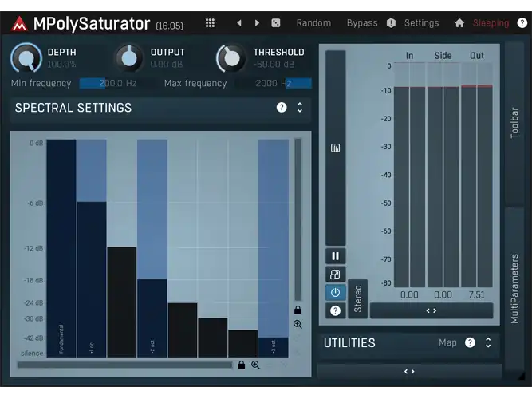
Task: Open Utilities help question mark
Action: point(470,342)
